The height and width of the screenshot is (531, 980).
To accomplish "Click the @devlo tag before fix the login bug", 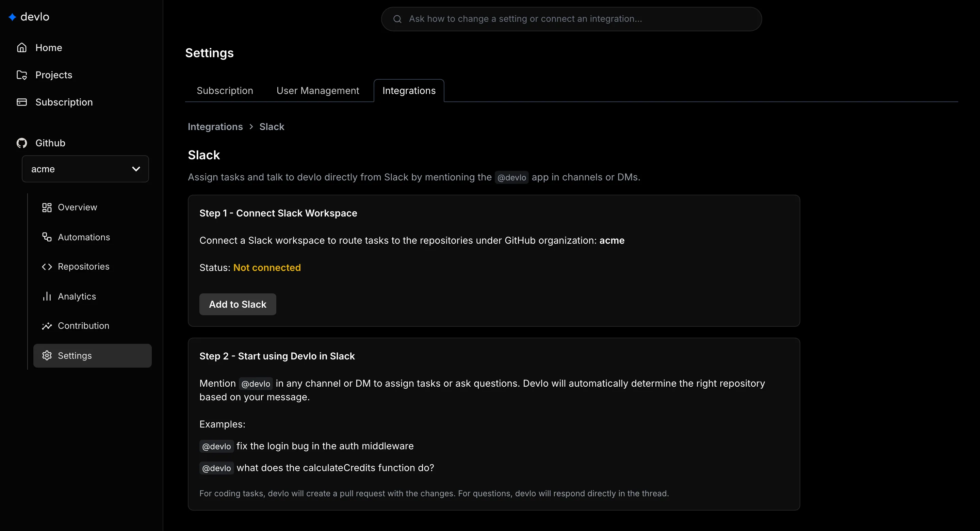I will (216, 447).
